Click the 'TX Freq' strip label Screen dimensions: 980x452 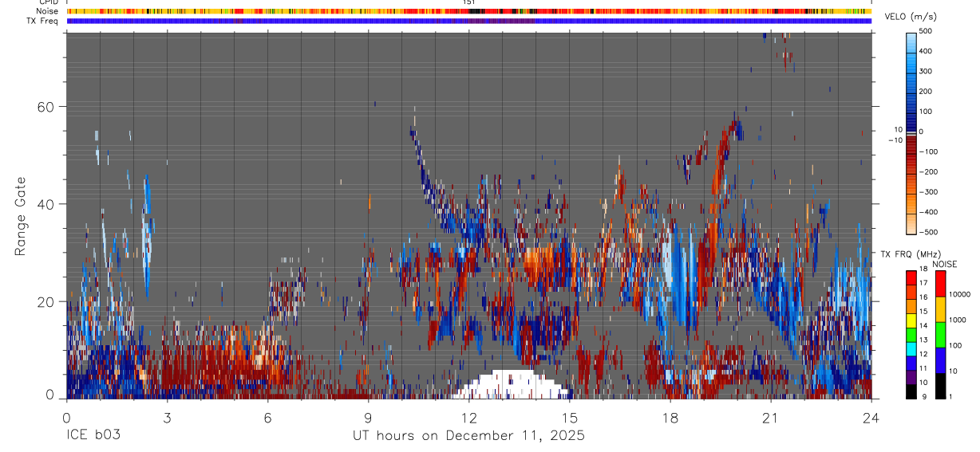[44, 21]
